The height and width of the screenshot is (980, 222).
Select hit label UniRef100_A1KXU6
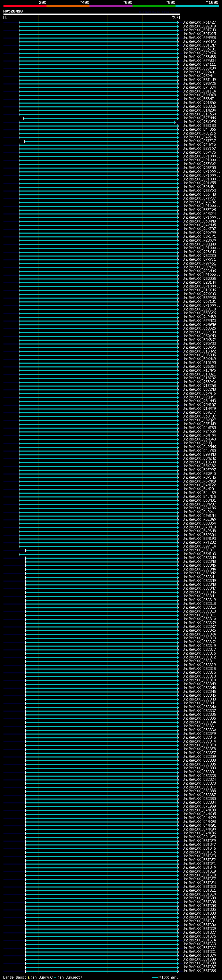[199, 290]
